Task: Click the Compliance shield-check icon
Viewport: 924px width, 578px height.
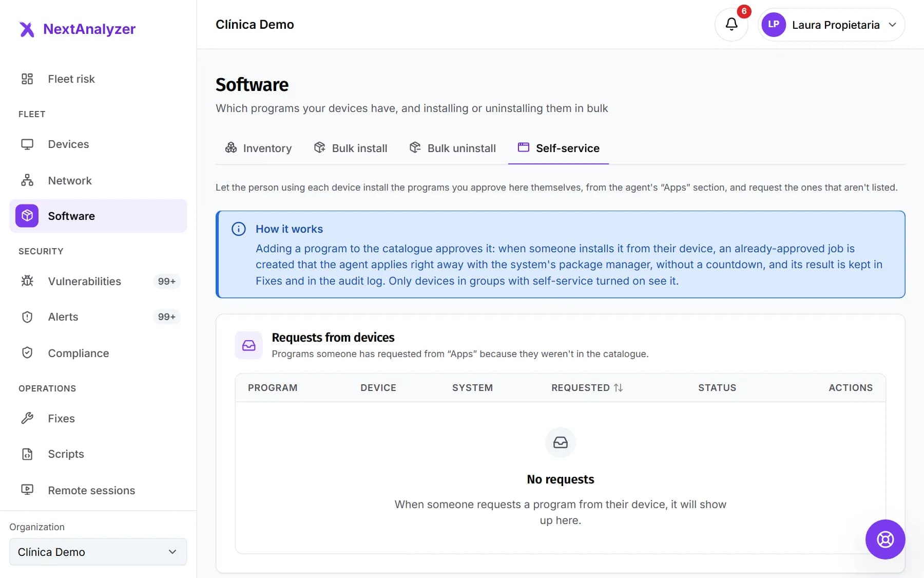Action: (27, 353)
